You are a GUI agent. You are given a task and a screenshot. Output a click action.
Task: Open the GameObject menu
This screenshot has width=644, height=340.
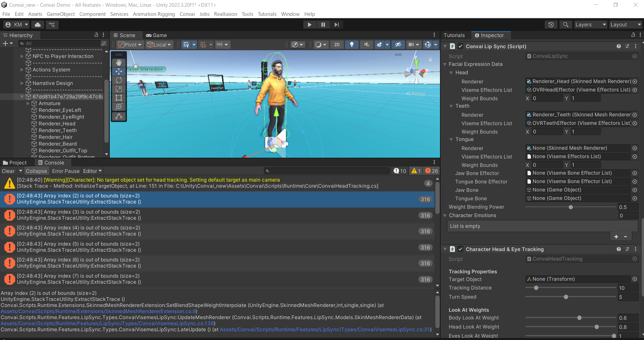(61, 14)
